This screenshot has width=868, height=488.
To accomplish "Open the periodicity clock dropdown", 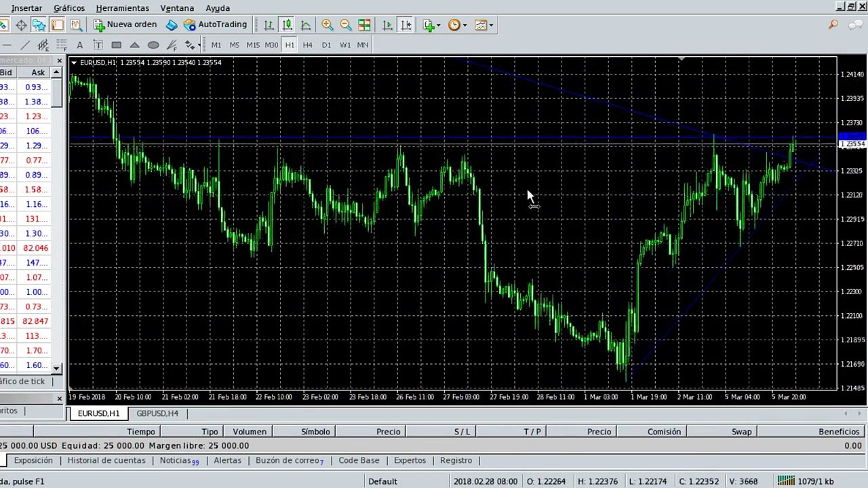I will click(458, 25).
